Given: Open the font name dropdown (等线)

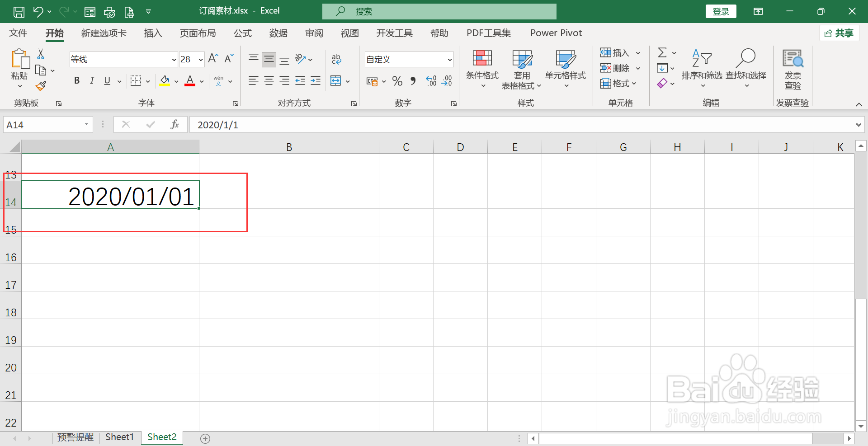Looking at the screenshot, I should pos(174,60).
